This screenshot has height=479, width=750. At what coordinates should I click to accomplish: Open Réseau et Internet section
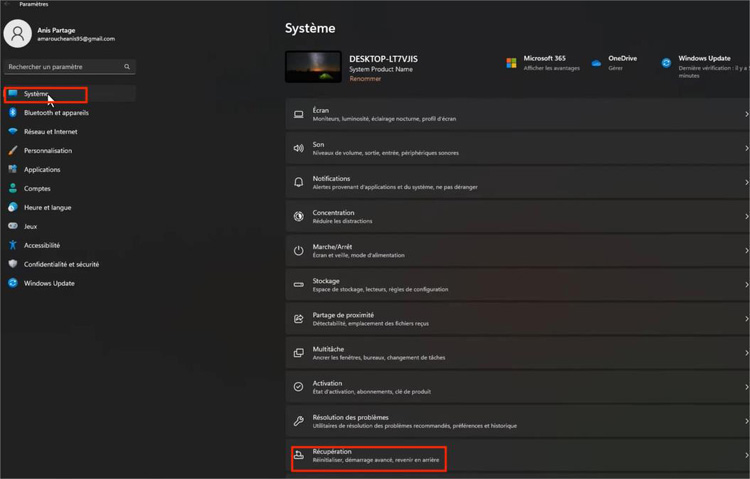(70, 132)
